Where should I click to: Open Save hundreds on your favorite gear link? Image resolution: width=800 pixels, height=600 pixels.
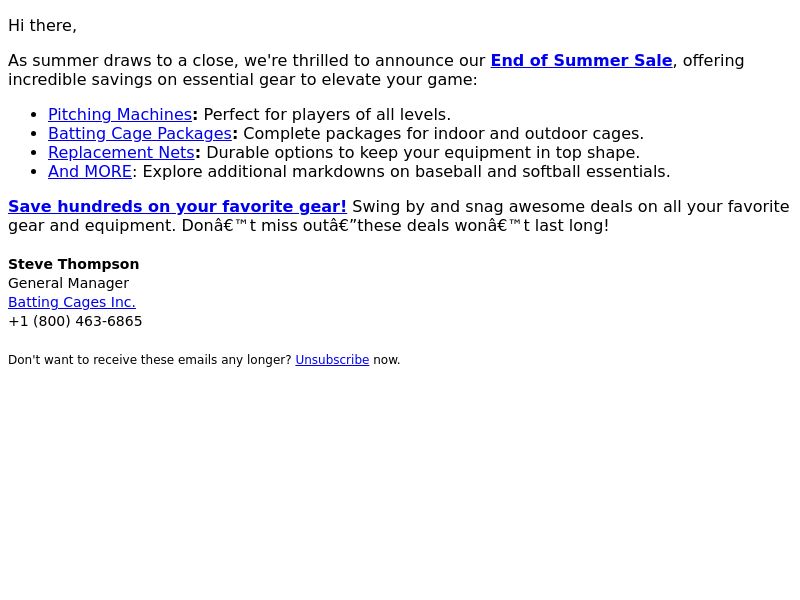[177, 207]
